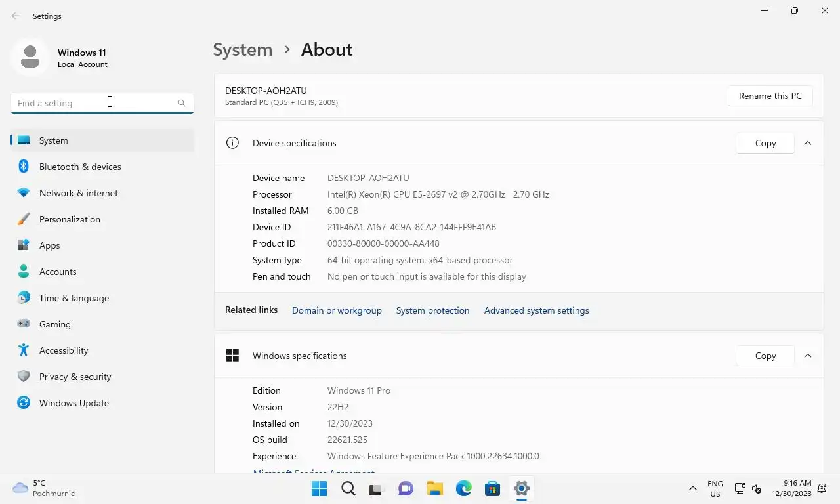Click the Pen and touch value text
Image resolution: width=840 pixels, height=504 pixels.
(x=427, y=276)
